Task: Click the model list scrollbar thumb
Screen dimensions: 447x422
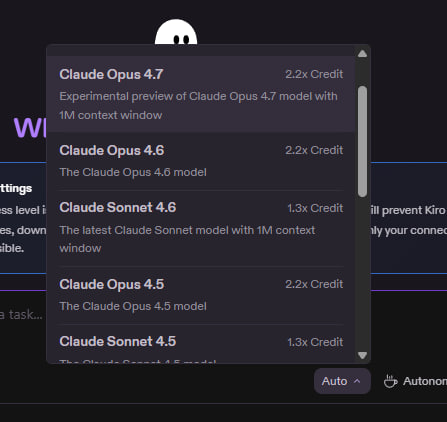Action: pyautogui.click(x=362, y=141)
